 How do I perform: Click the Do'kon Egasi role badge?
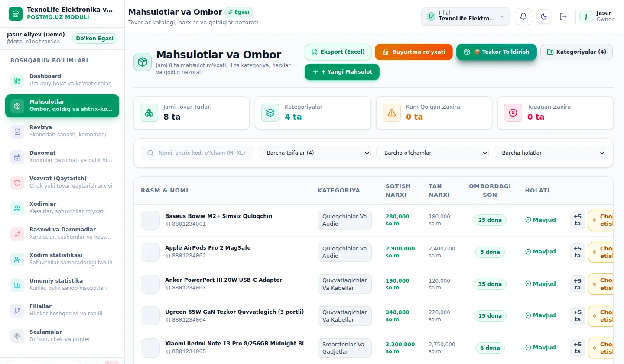[94, 39]
